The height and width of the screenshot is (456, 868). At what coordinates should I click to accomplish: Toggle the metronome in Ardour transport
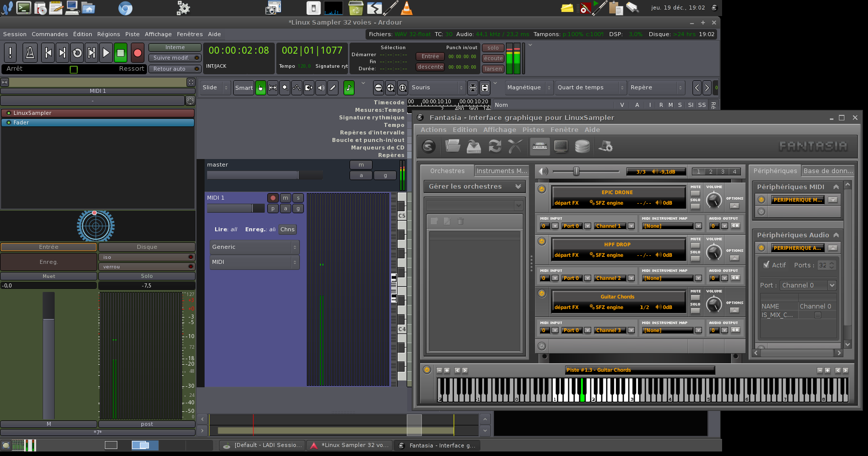30,53
